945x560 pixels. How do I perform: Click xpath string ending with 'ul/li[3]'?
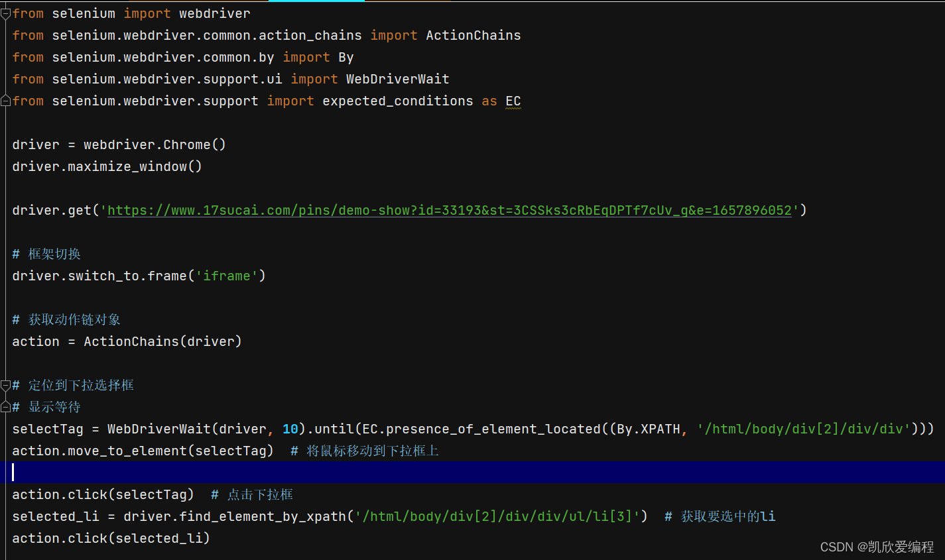(497, 517)
